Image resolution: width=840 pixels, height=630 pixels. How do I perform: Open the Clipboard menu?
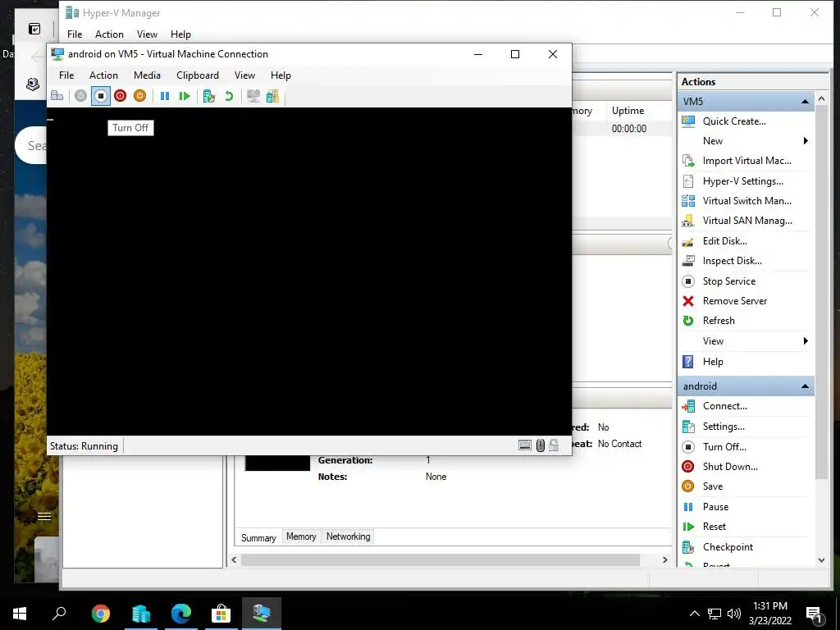pos(198,75)
